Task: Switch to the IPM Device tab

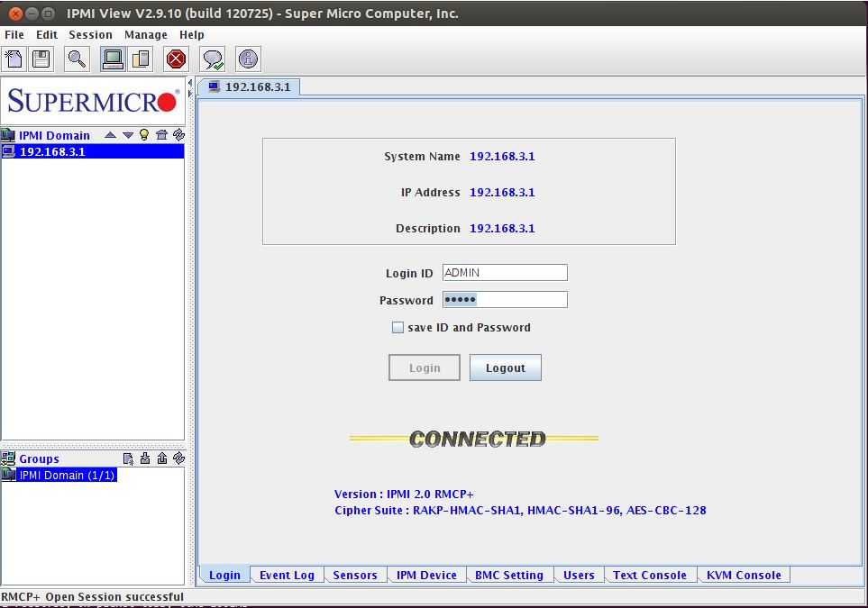Action: (426, 575)
